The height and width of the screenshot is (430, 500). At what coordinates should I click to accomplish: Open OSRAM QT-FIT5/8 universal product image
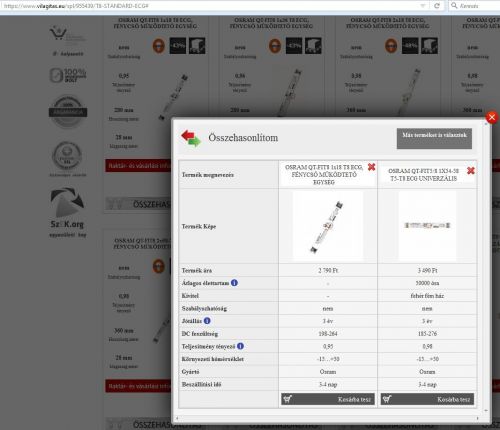[x=427, y=226]
